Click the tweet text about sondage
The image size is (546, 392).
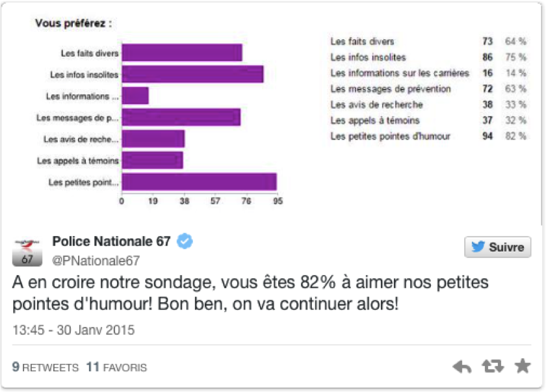point(250,293)
